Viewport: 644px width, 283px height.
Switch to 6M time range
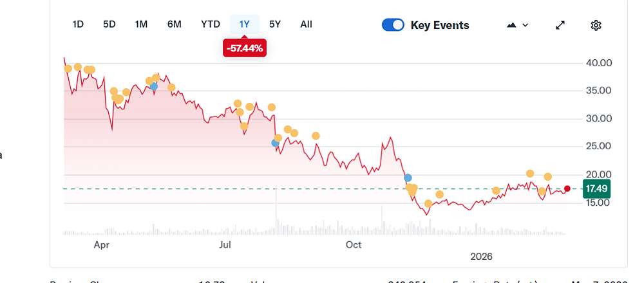pyautogui.click(x=174, y=24)
